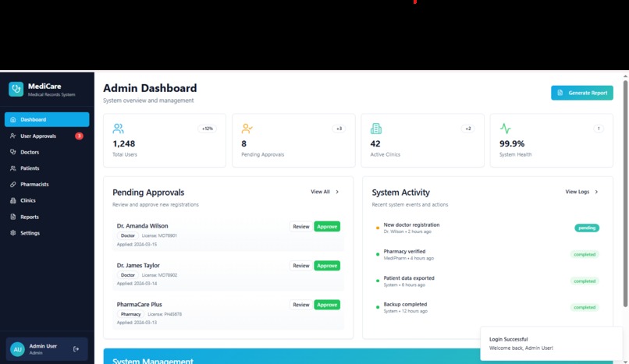629x364 pixels.
Task: Open the Settings section
Action: coord(47,232)
